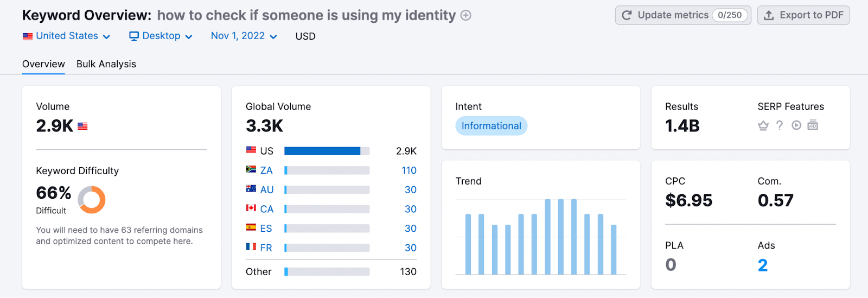Viewport: 868px width, 298px height.
Task: Click the ads SERP feature icon
Action: point(813,125)
